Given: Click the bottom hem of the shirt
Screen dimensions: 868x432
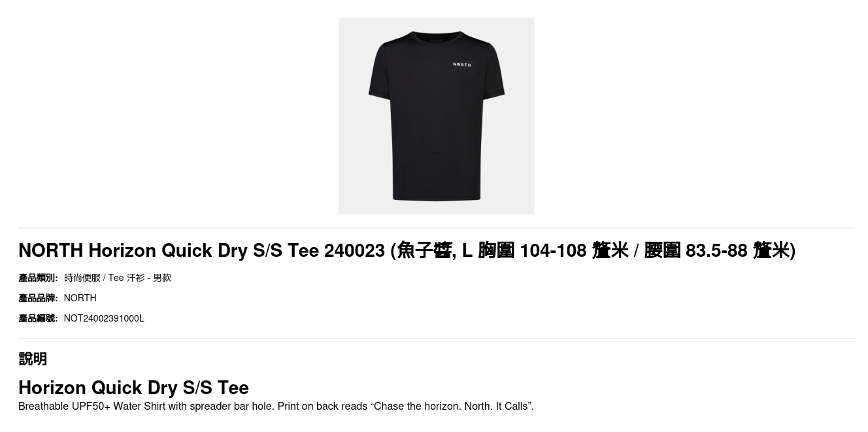Looking at the screenshot, I should coord(436,197).
